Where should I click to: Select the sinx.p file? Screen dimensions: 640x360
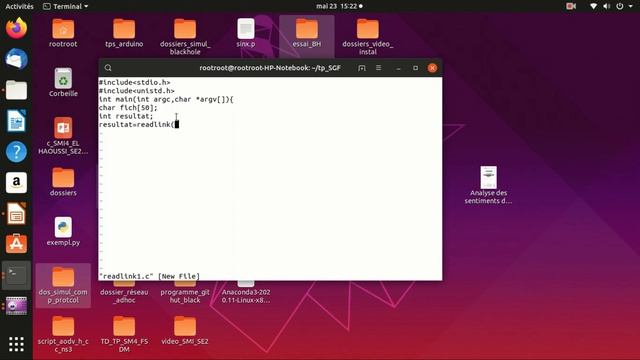[246, 33]
